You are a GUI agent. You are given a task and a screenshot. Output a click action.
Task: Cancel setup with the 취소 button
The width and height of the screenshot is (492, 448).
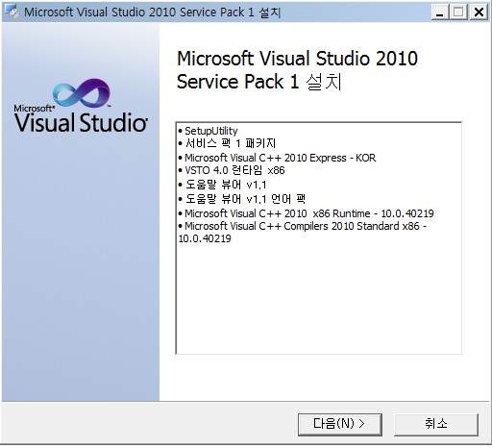coord(436,424)
